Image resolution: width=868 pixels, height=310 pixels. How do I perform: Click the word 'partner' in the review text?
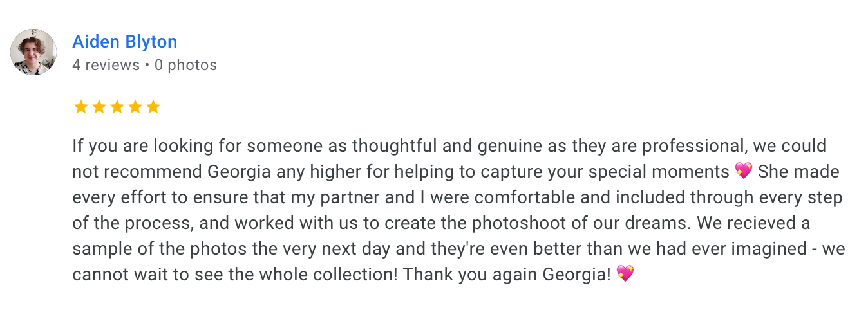356,197
